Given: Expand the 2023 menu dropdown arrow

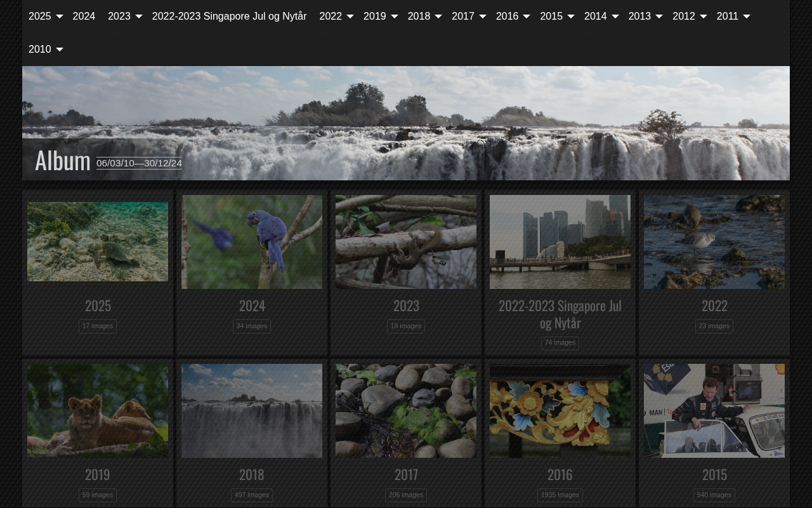Looking at the screenshot, I should [138, 17].
